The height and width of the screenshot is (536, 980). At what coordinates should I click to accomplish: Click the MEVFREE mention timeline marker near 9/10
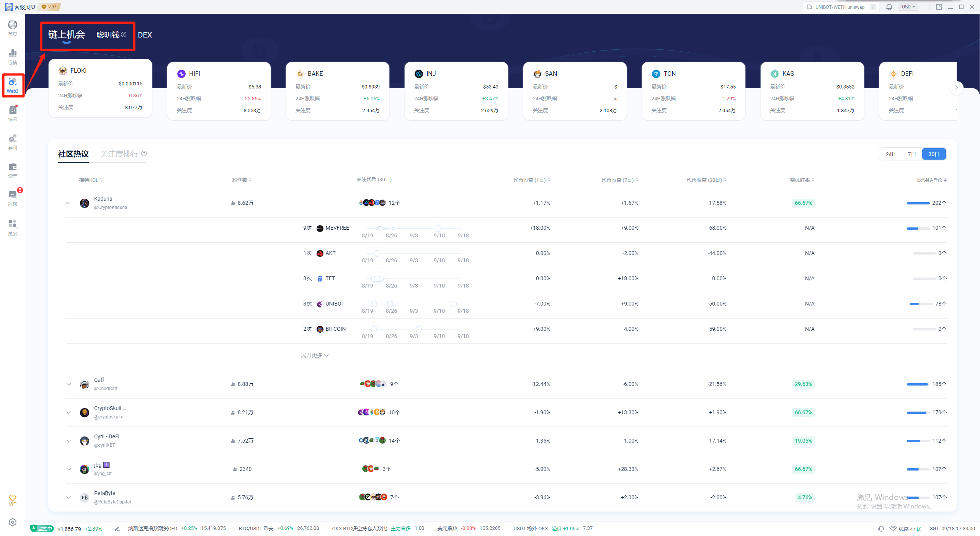point(438,229)
